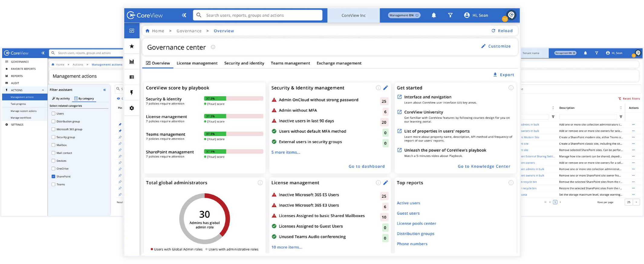Open Go to Knowledge Center link
This screenshot has height=264, width=644.
click(484, 166)
